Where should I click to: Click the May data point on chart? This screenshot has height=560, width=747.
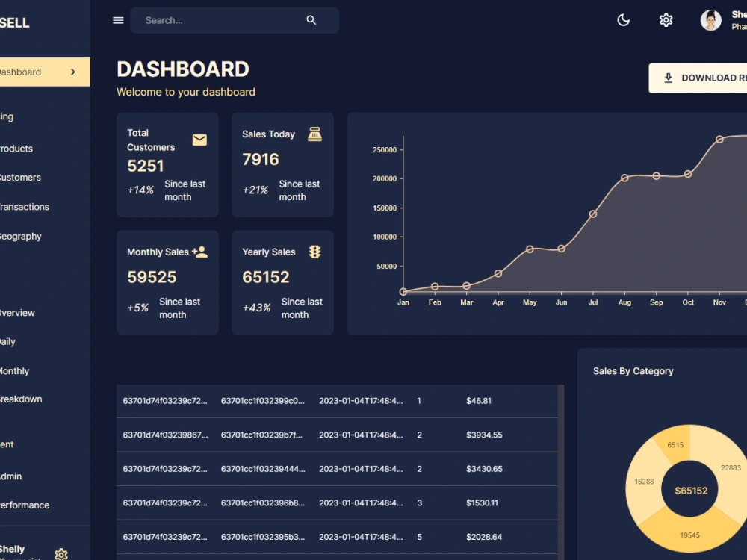click(x=530, y=249)
